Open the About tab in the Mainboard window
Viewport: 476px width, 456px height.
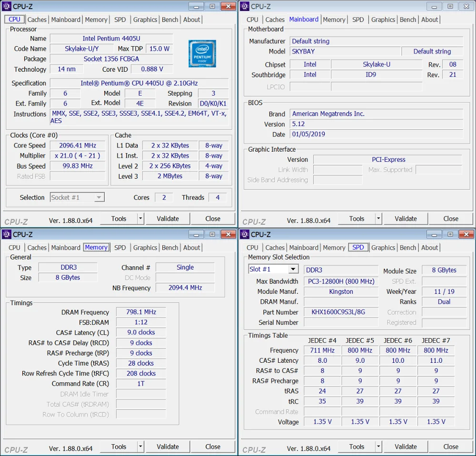429,19
